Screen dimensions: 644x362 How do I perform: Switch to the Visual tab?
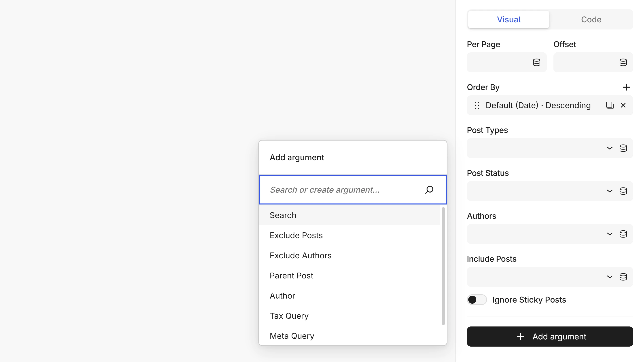click(x=508, y=19)
